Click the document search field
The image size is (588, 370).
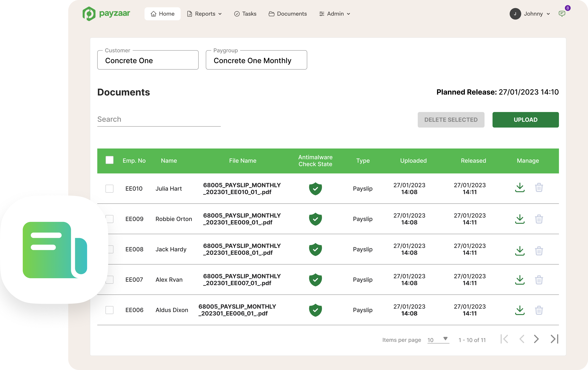click(x=159, y=119)
